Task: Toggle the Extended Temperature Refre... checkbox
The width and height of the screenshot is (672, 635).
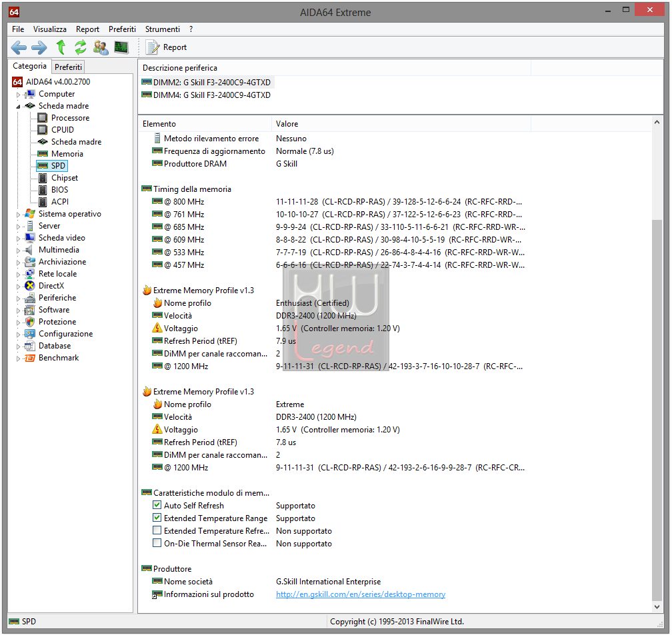Action: (x=157, y=530)
